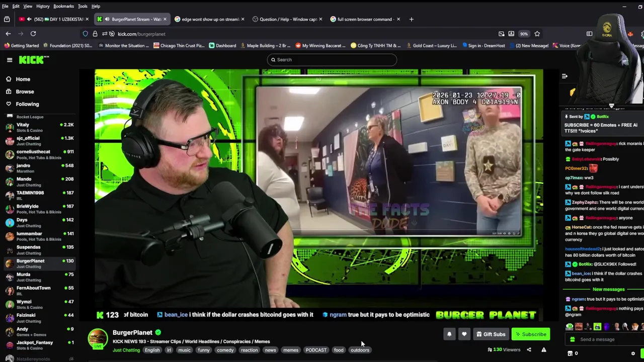Report the stream with the warning triangle
This screenshot has width=644, height=362.
(x=544, y=350)
